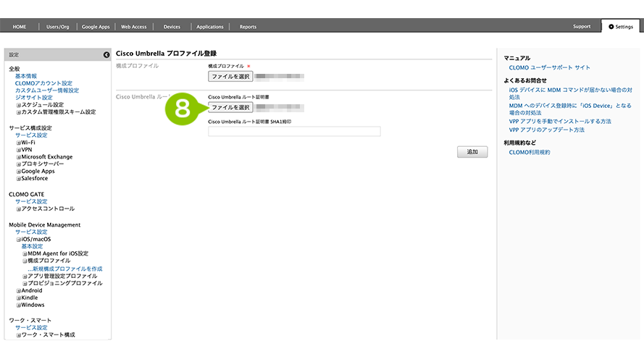
Task: Open サービス設定 under CLOMO GATE
Action: point(31,201)
